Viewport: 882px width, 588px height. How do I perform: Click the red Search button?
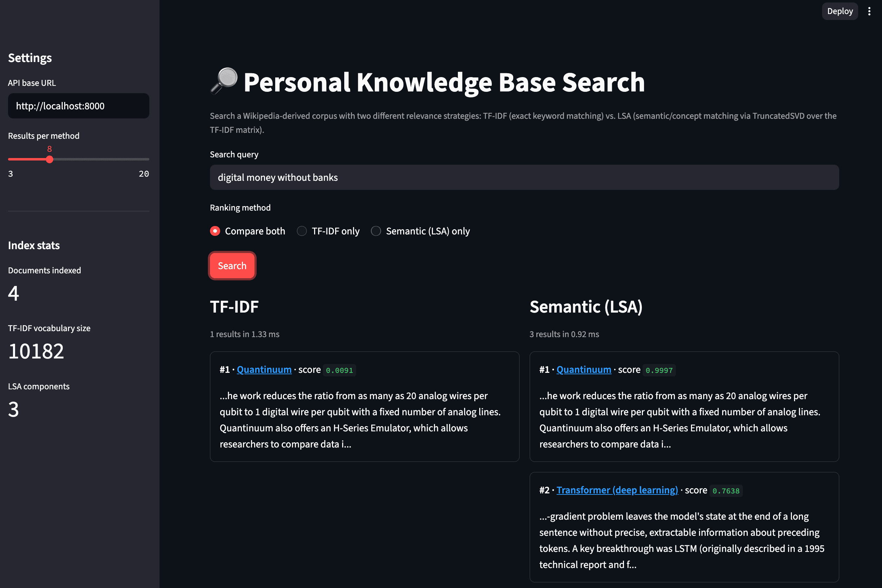232,266
